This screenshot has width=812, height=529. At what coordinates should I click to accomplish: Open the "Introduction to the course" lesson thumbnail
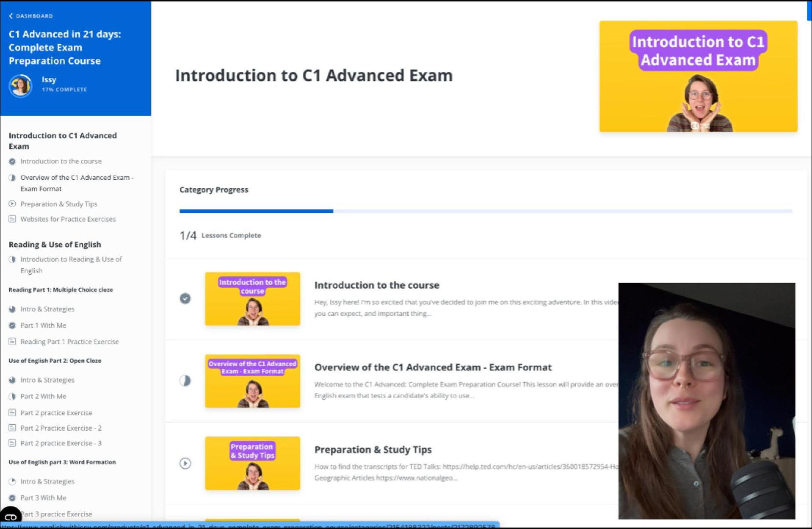tap(253, 299)
